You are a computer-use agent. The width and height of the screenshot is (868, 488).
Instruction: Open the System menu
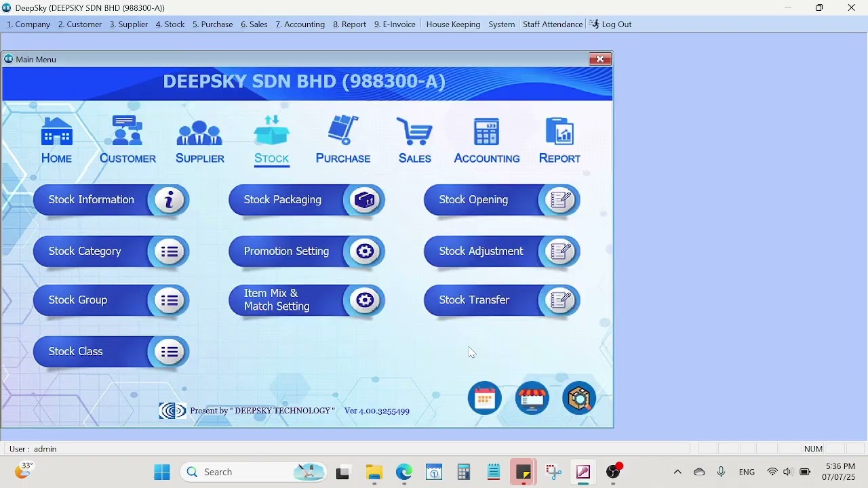(x=502, y=24)
